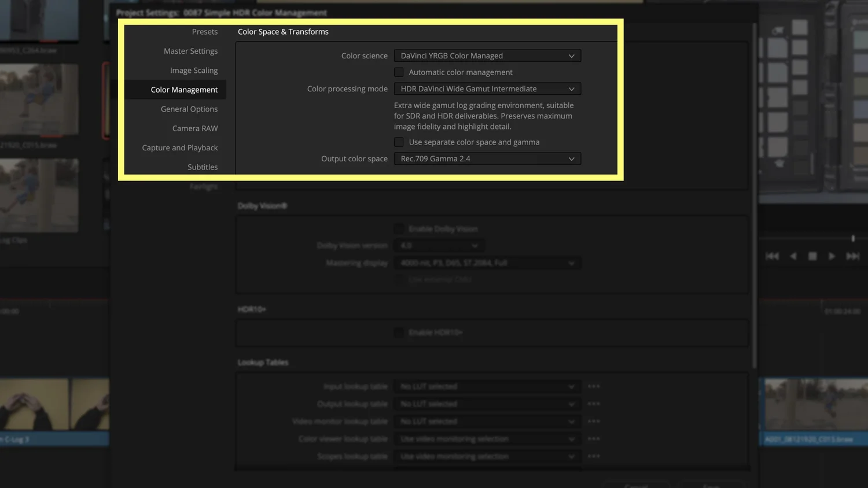Image resolution: width=868 pixels, height=488 pixels.
Task: Open the Color science dropdown
Action: click(x=487, y=56)
